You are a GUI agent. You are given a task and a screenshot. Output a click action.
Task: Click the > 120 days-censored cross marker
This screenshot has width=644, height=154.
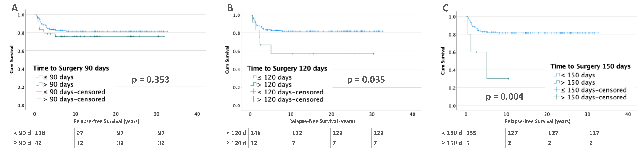(253, 99)
